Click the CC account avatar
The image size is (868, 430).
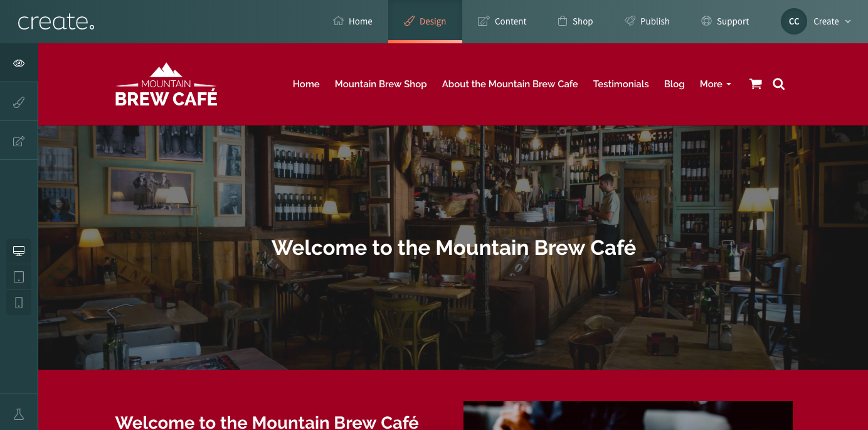click(794, 21)
